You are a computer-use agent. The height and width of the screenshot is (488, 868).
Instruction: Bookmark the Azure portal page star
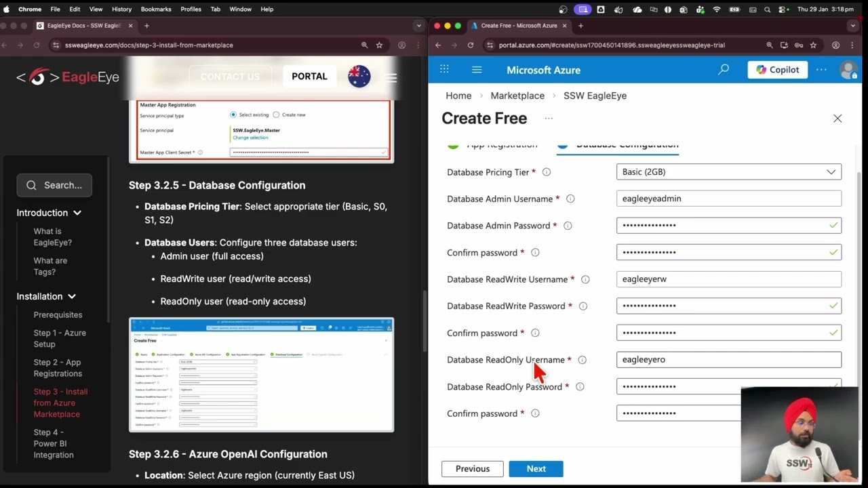(x=813, y=45)
